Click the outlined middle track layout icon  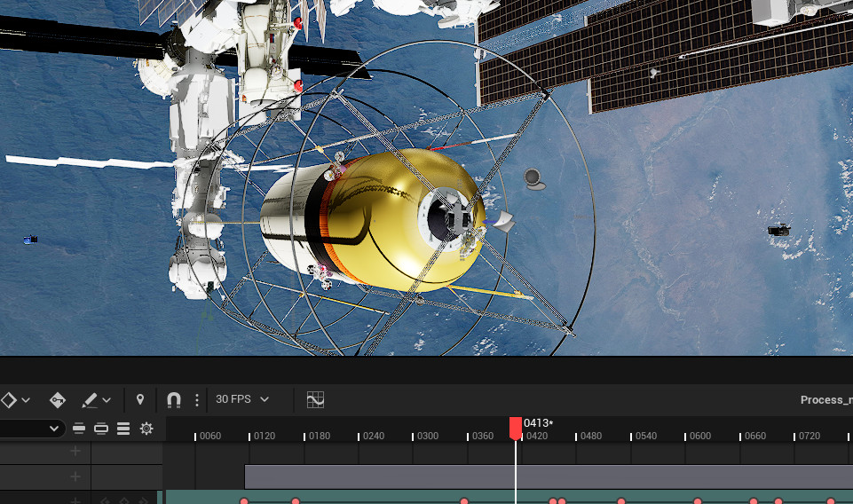click(x=101, y=429)
